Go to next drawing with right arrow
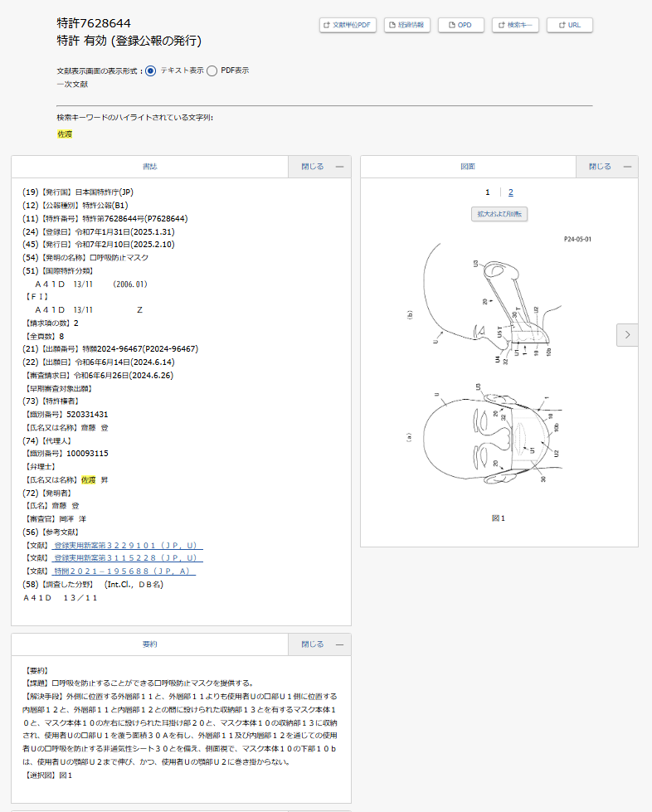 pos(627,334)
